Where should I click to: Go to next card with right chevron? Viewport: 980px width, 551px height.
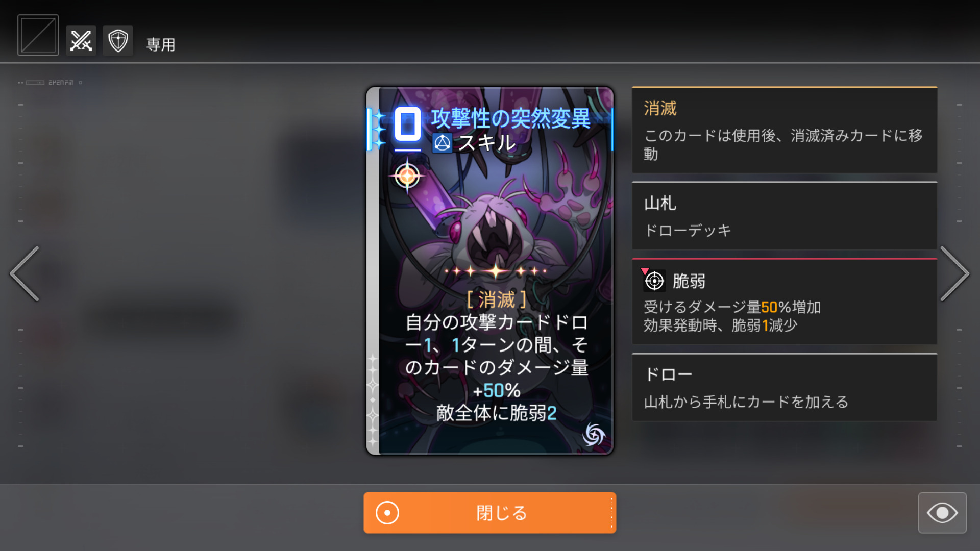(954, 274)
